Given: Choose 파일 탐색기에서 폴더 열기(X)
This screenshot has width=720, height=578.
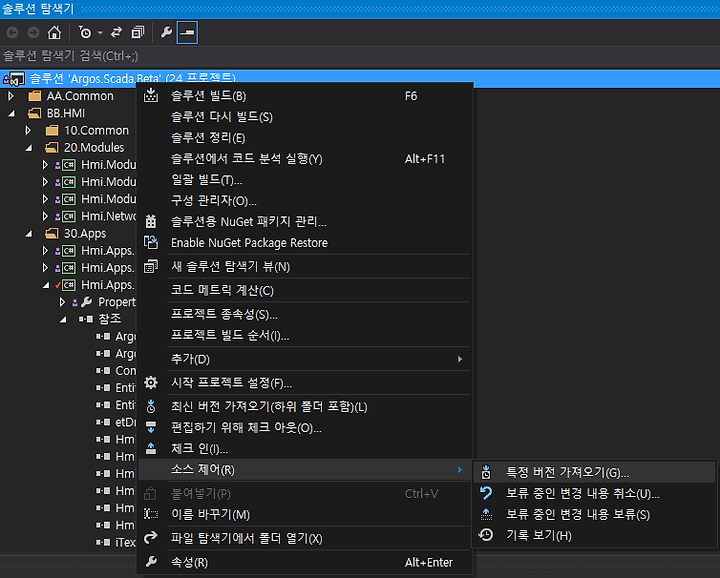Looking at the screenshot, I should pyautogui.click(x=306, y=539).
